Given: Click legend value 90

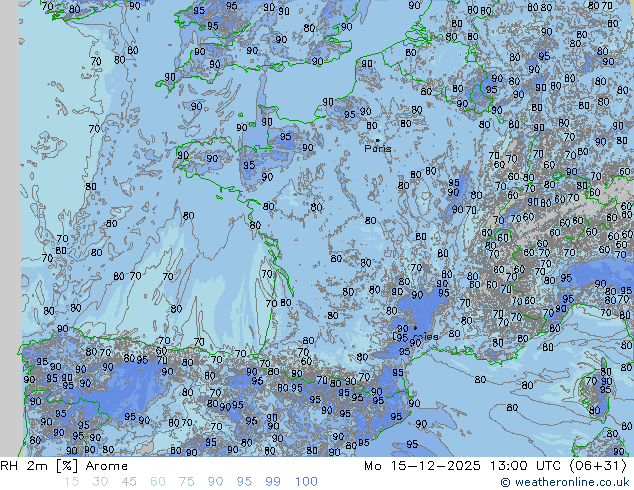Looking at the screenshot, I should pos(215,482).
